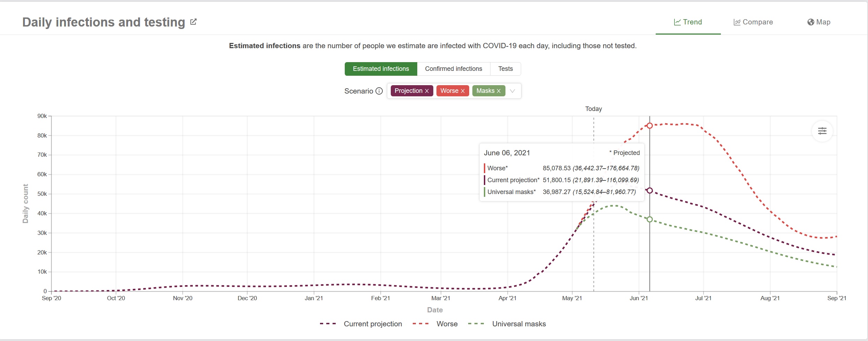
Task: Remove the Worse scenario tag
Action: coord(463,91)
